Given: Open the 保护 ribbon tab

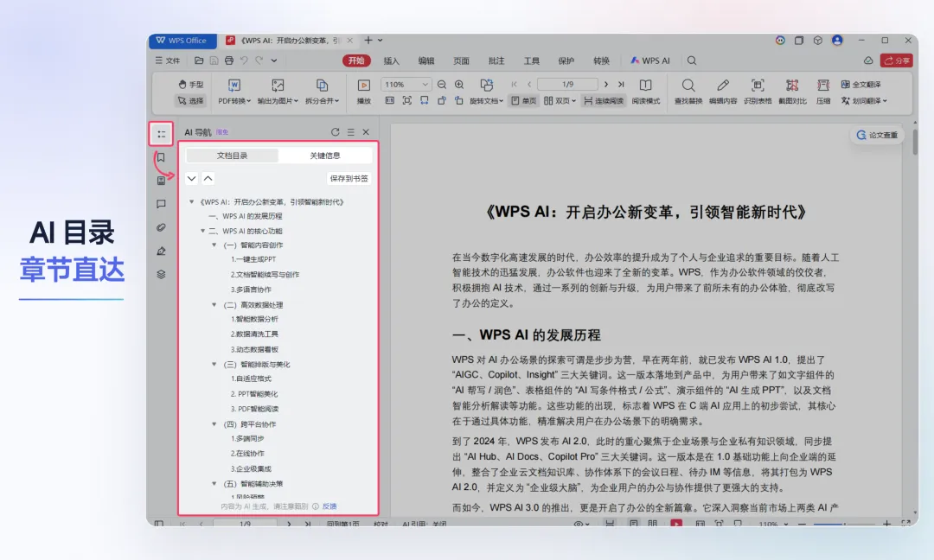Looking at the screenshot, I should click(566, 60).
